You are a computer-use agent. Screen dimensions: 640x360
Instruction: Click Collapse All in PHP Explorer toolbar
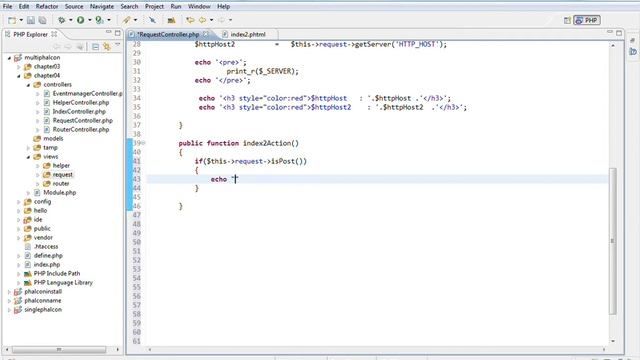click(x=95, y=47)
